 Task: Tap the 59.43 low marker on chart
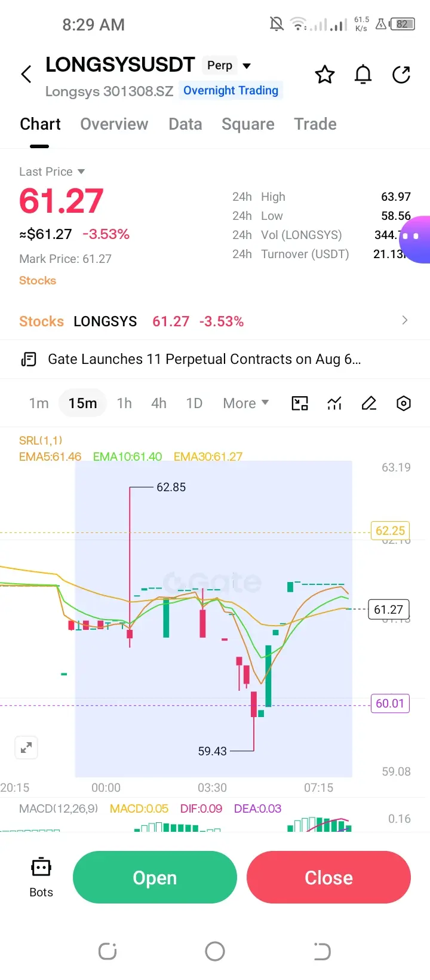(213, 751)
